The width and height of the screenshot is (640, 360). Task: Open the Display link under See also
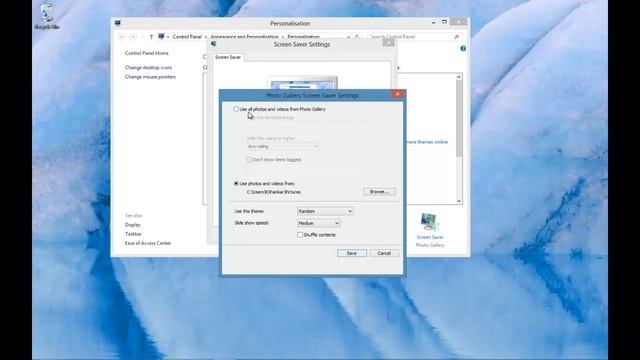click(x=133, y=225)
